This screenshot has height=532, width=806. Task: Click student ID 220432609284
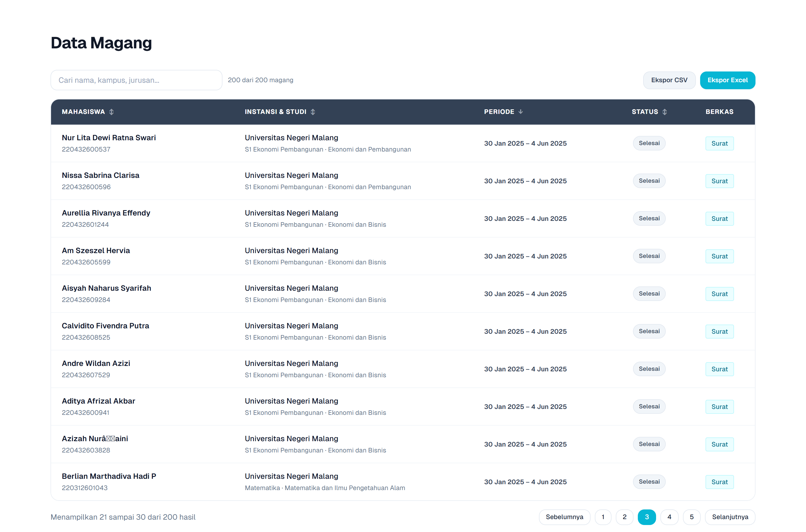click(86, 300)
